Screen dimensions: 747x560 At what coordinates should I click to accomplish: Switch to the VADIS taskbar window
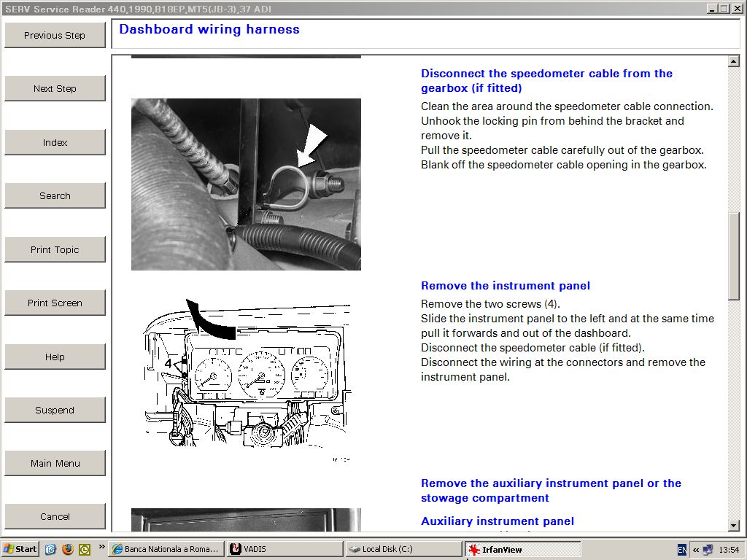285,549
